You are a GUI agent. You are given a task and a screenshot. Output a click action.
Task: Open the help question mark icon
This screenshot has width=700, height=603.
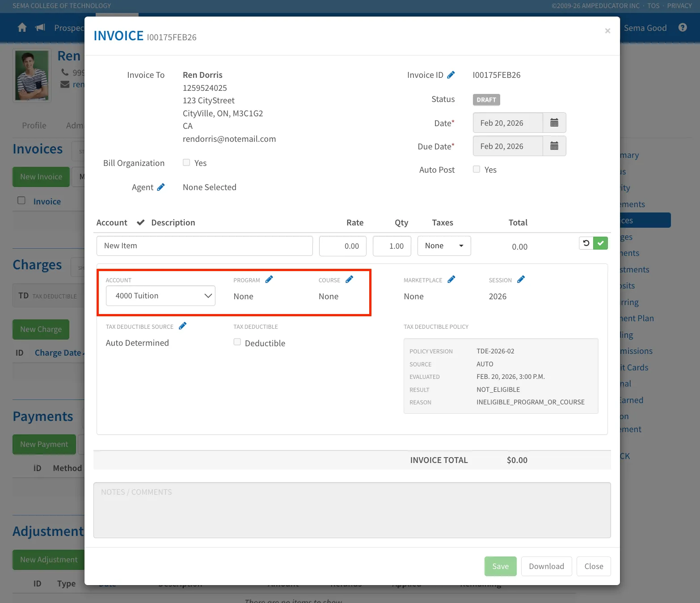683,28
